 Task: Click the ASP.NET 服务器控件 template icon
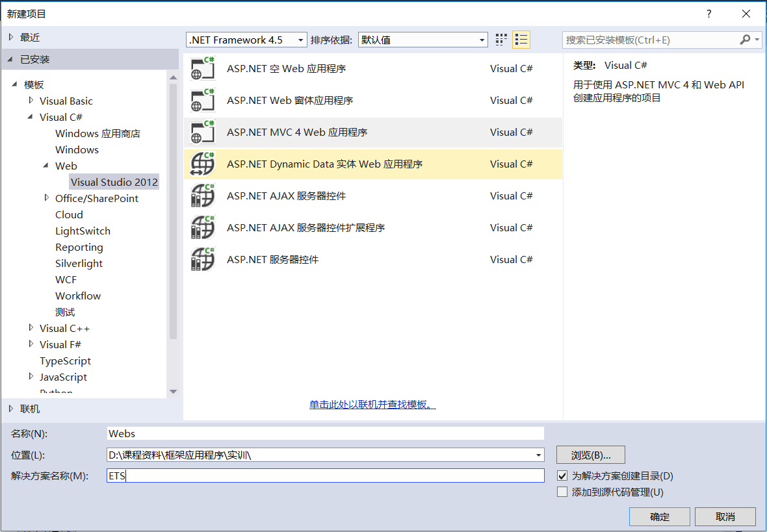pyautogui.click(x=203, y=259)
